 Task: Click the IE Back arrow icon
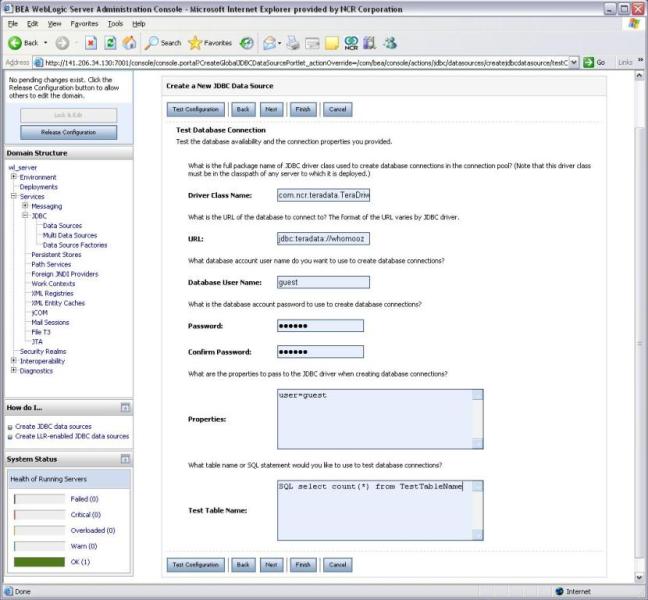(x=15, y=43)
